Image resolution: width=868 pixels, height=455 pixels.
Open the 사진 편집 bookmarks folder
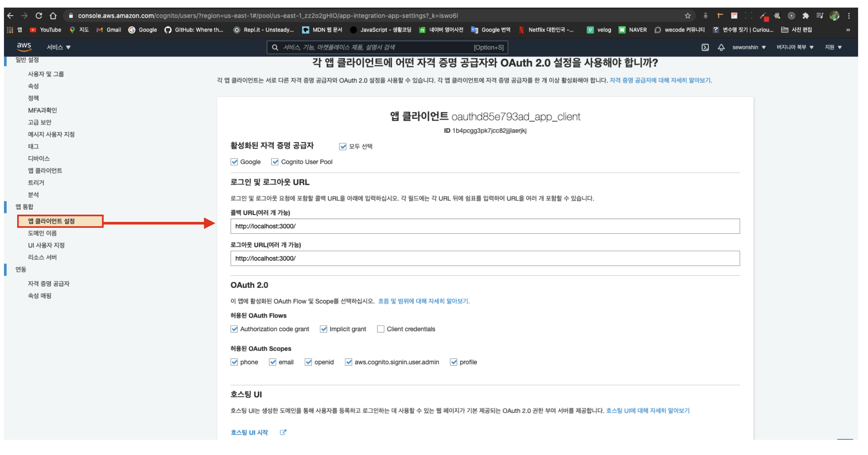pyautogui.click(x=797, y=30)
